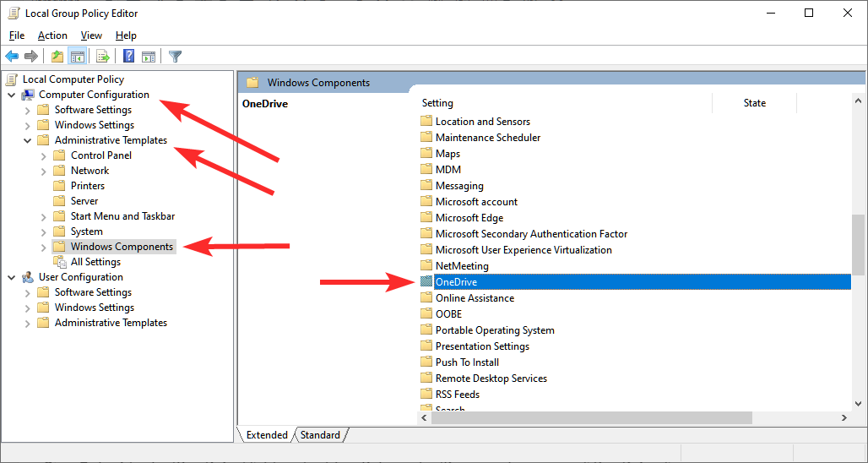Click the Up One Level folder icon
This screenshot has width=868, height=463.
pyautogui.click(x=57, y=56)
